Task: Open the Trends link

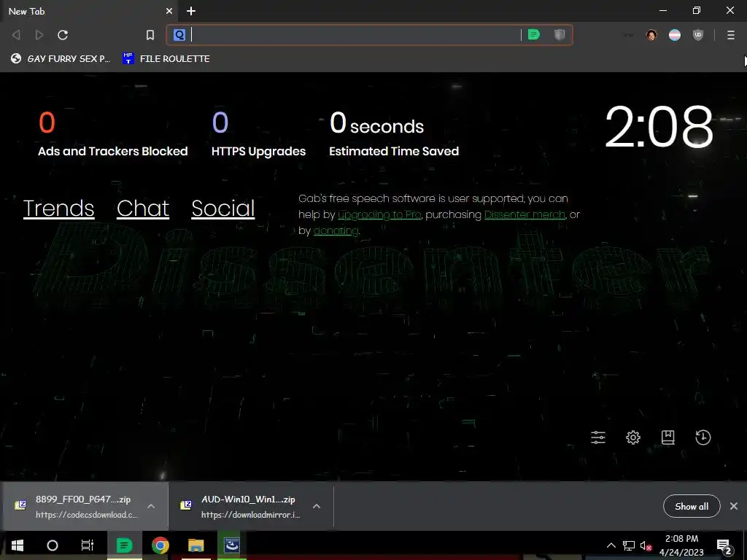Action: [58, 208]
